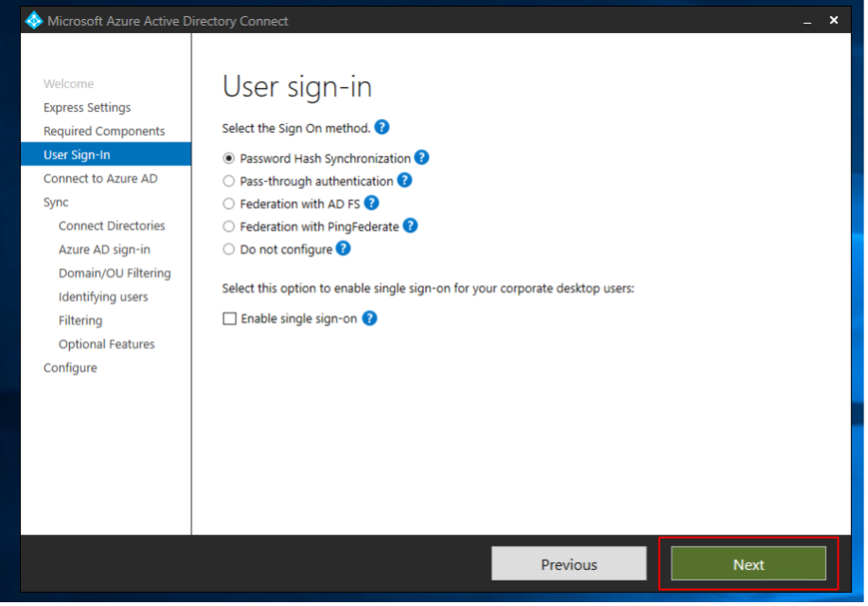Click the Previous button
Viewport: 868px width, 606px height.
click(x=570, y=565)
